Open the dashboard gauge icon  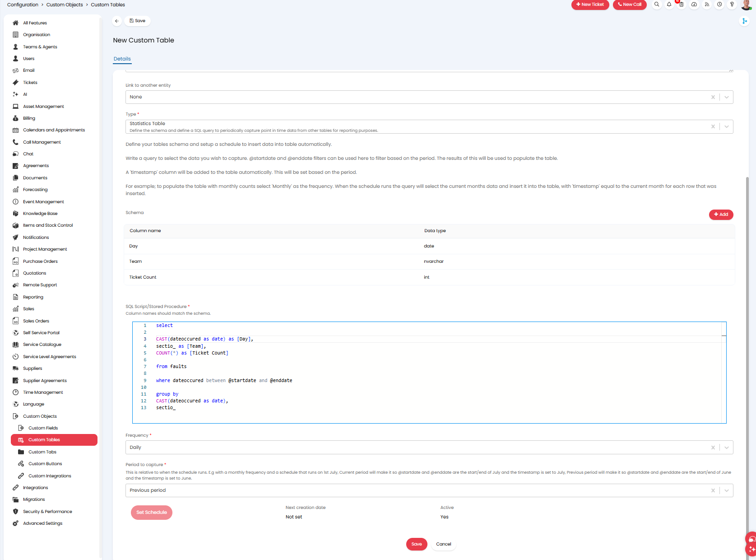tap(694, 5)
